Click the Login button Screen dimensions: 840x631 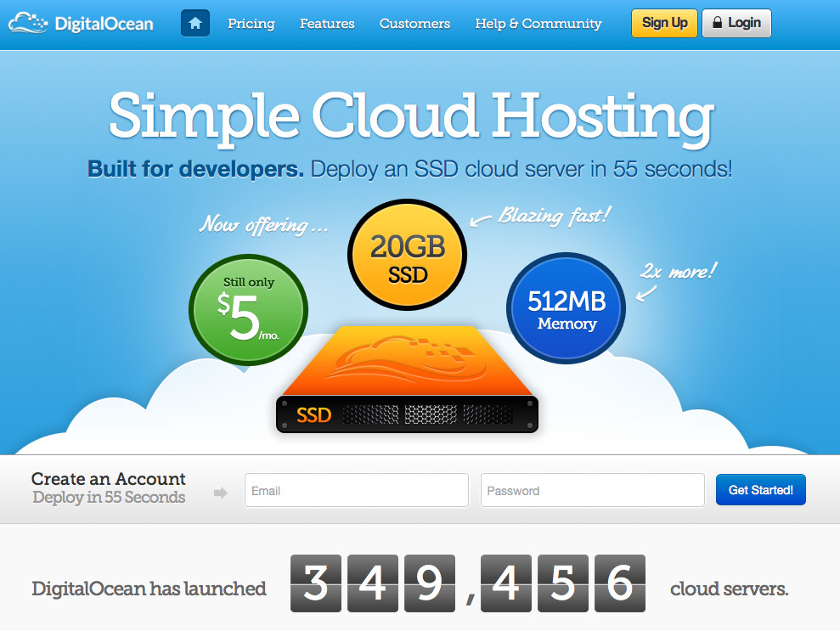click(736, 23)
